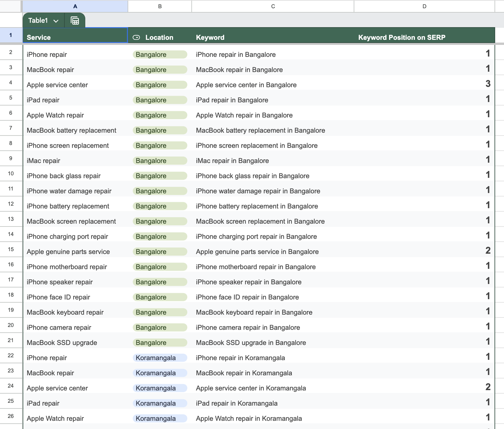The image size is (504, 429).
Task: Select the 'MacBook battery replacement' service cell
Action: pyautogui.click(x=75, y=128)
